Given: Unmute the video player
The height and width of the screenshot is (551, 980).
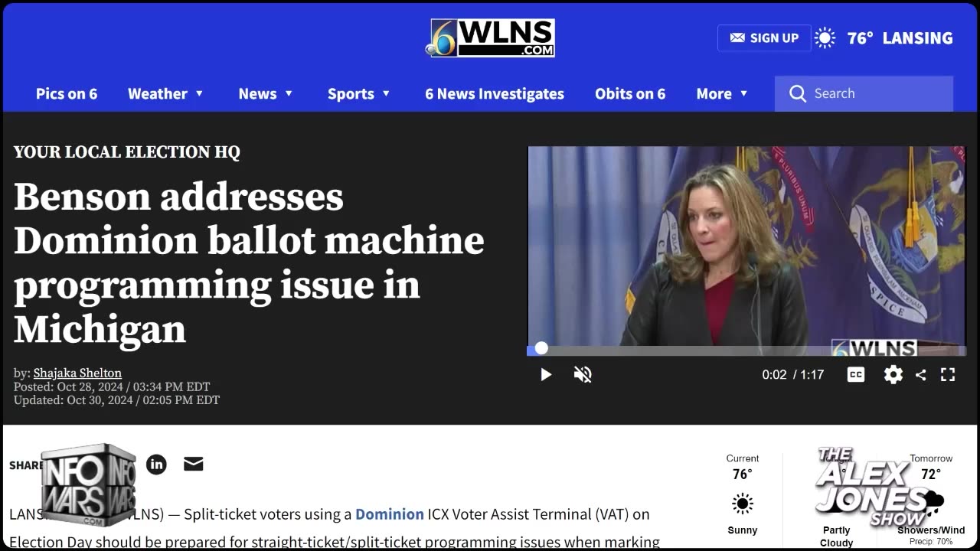Looking at the screenshot, I should 583,374.
